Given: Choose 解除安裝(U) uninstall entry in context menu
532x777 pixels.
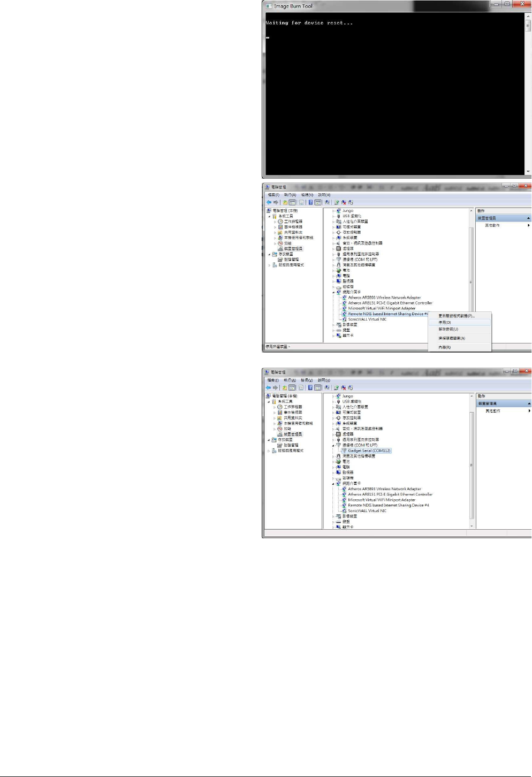Looking at the screenshot, I should (x=460, y=329).
